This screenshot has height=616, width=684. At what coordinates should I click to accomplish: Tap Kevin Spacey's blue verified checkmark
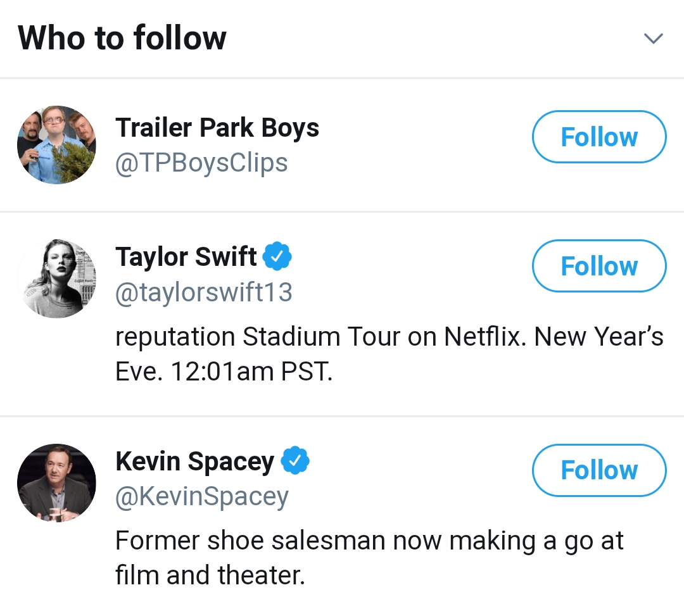point(294,461)
